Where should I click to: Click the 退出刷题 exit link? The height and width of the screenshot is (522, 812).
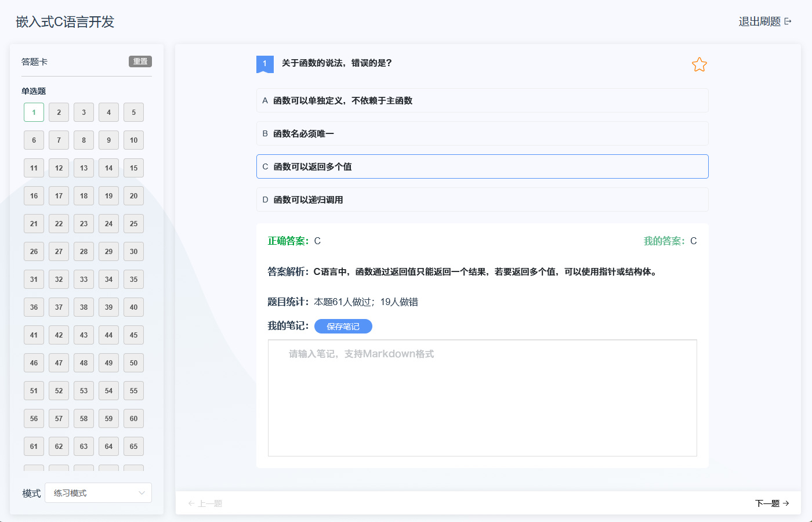pos(759,21)
